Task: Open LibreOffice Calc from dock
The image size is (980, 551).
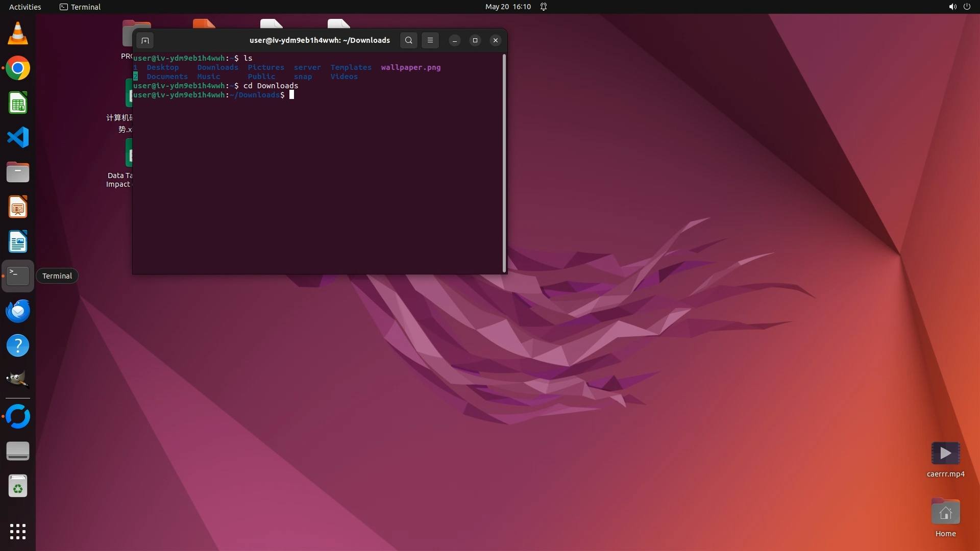Action: pyautogui.click(x=18, y=103)
